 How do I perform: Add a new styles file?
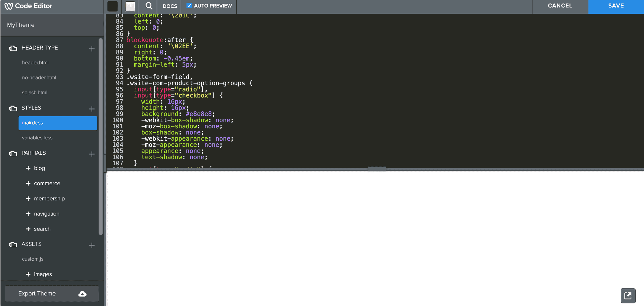click(x=92, y=109)
